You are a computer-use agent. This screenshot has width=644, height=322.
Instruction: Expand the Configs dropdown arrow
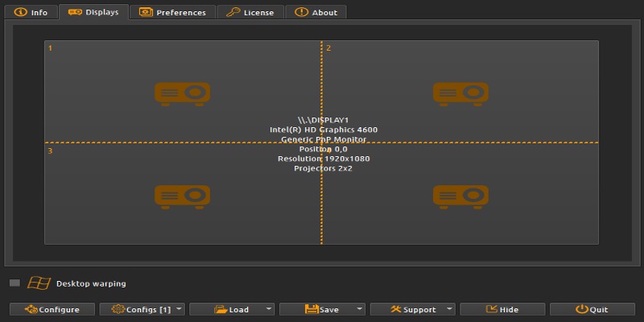pos(180,309)
